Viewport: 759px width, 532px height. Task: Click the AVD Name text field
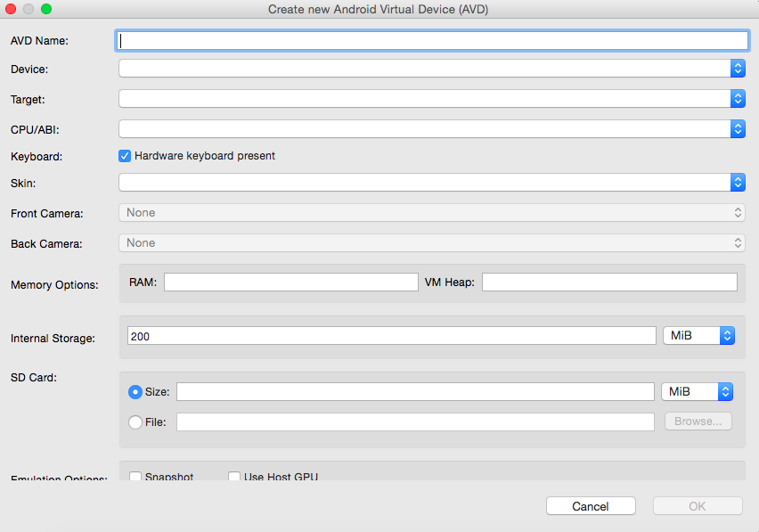pyautogui.click(x=432, y=41)
